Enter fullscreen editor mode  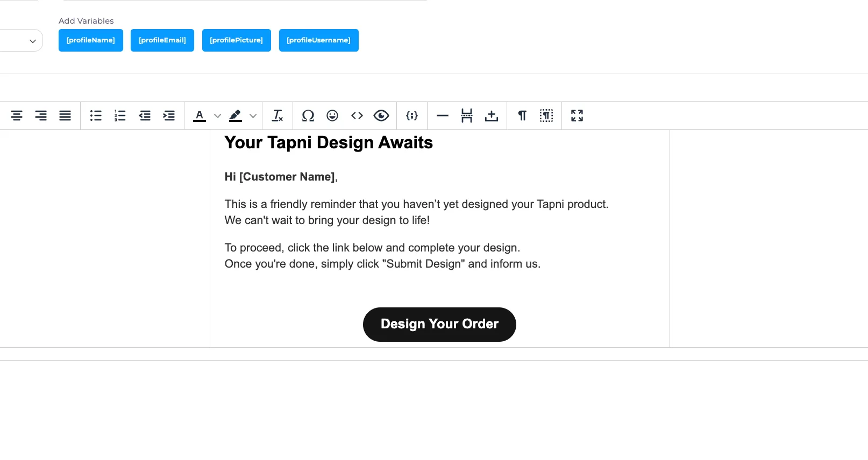point(577,116)
